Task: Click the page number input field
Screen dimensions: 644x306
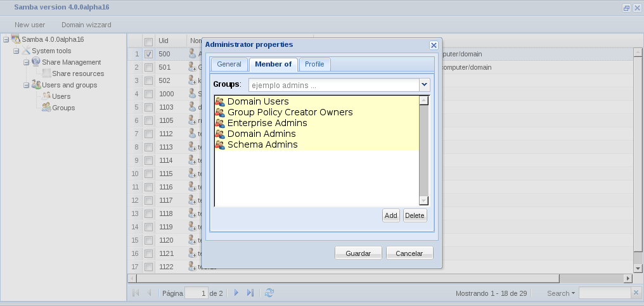Action: pos(196,293)
